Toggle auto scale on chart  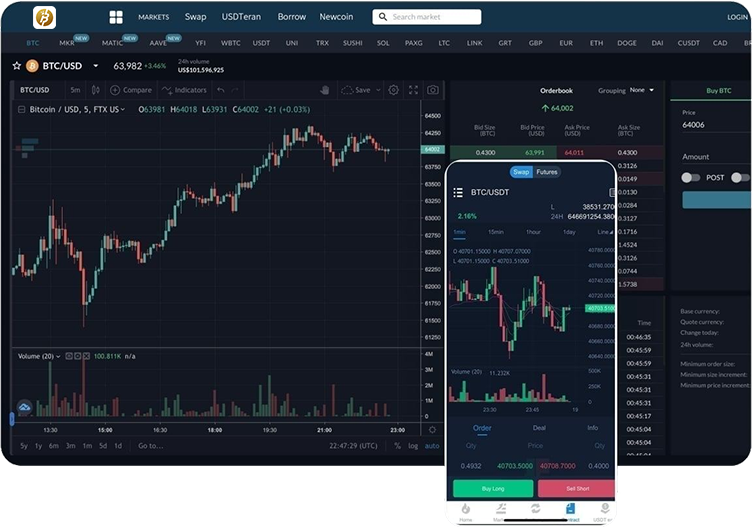click(432, 446)
